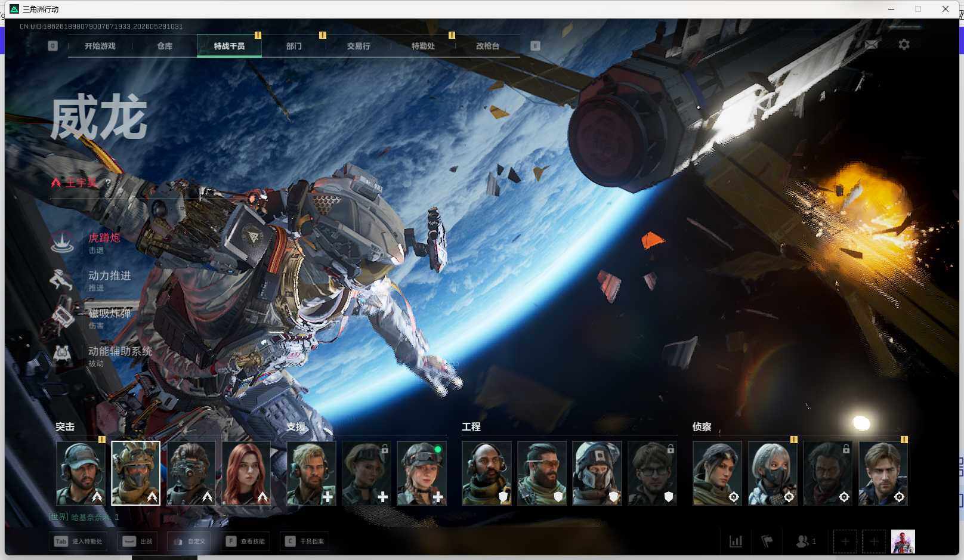Viewport: 964px width, 560px height.
Task: Select the silver-haired masked 侦察 operator
Action: 773,473
